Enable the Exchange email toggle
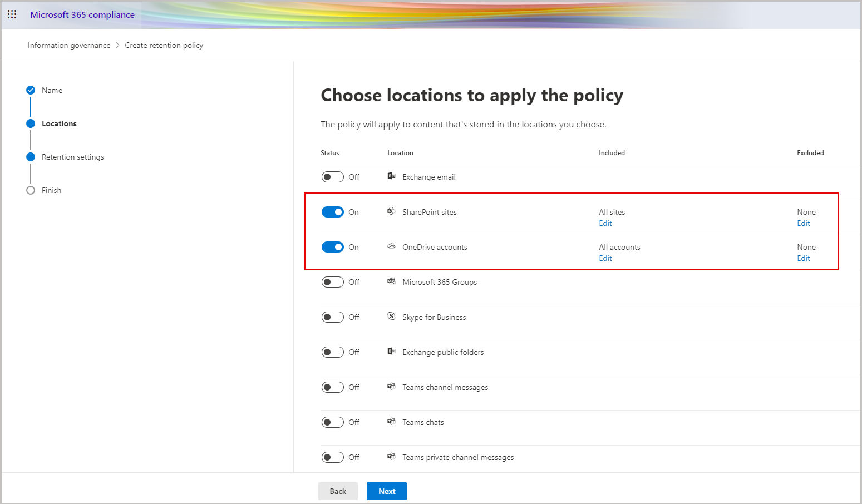This screenshot has width=862, height=504. pyautogui.click(x=332, y=176)
